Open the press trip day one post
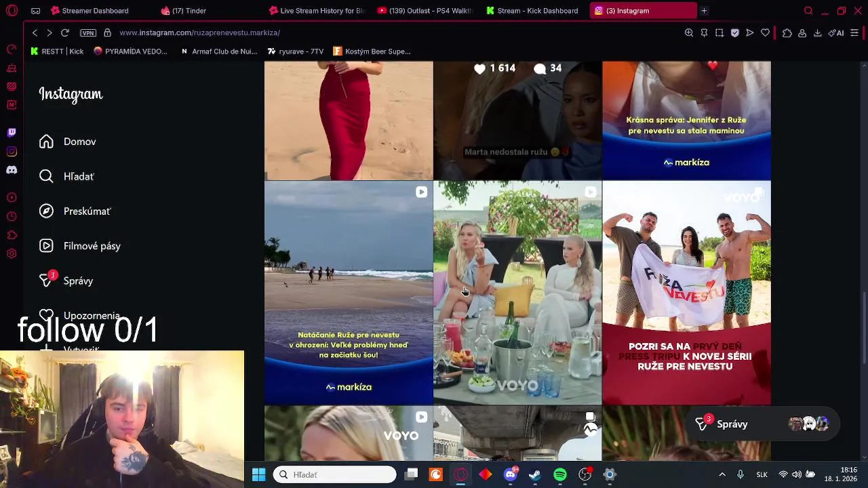This screenshot has height=488, width=868. (x=686, y=293)
